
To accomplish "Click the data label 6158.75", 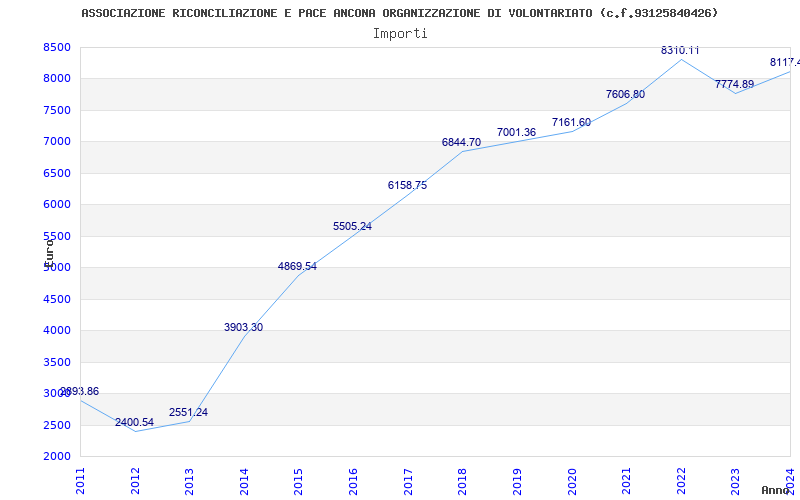I will click(x=407, y=186).
